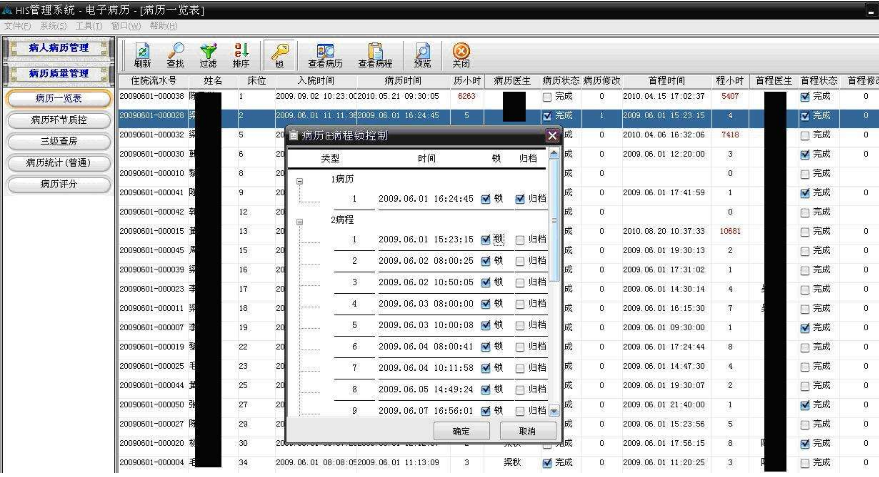Open the 系统(S) menu
Image resolution: width=879 pixels, height=477 pixels.
tap(53, 26)
